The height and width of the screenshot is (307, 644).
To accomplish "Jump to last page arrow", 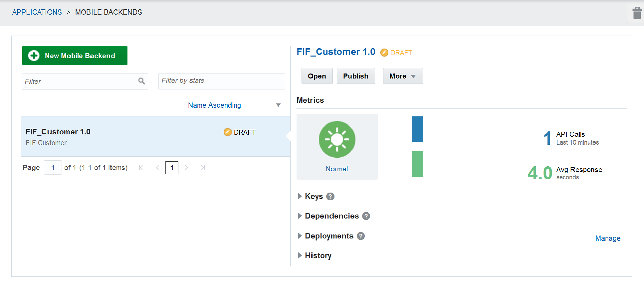I will point(203,168).
